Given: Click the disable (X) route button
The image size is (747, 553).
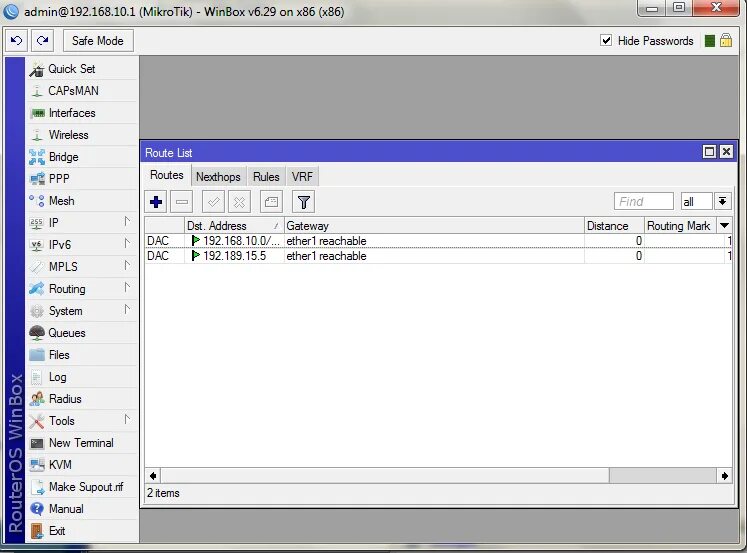Looking at the screenshot, I should 239,202.
